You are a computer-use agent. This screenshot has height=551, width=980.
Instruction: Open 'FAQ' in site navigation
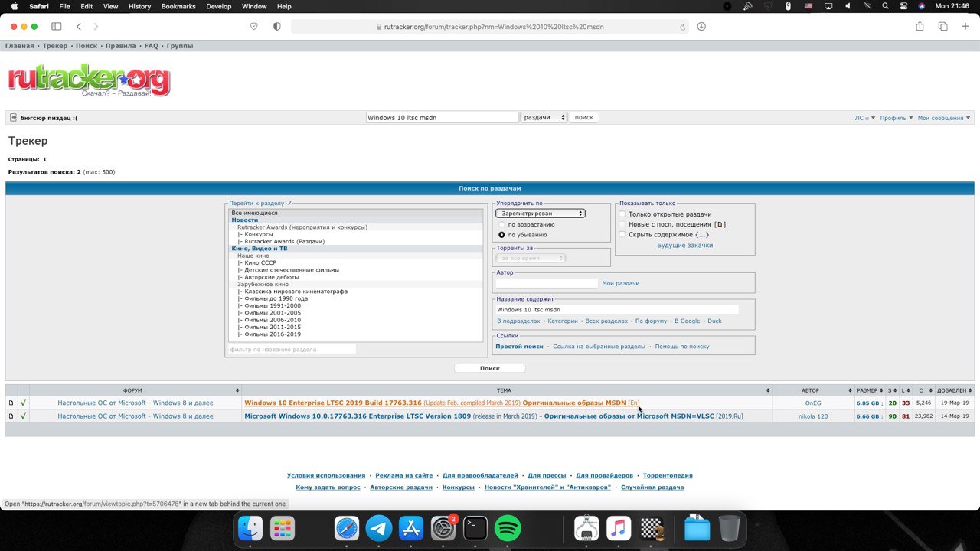151,46
